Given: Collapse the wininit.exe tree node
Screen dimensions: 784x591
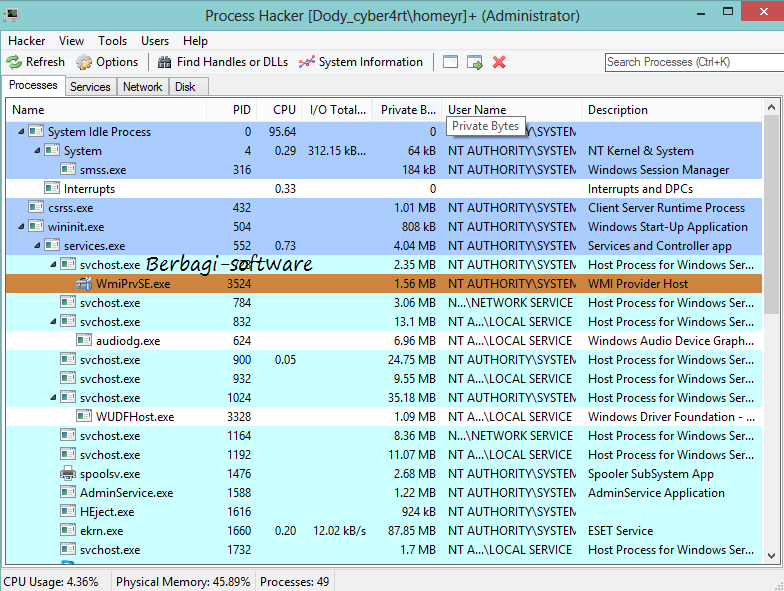Looking at the screenshot, I should pos(21,226).
